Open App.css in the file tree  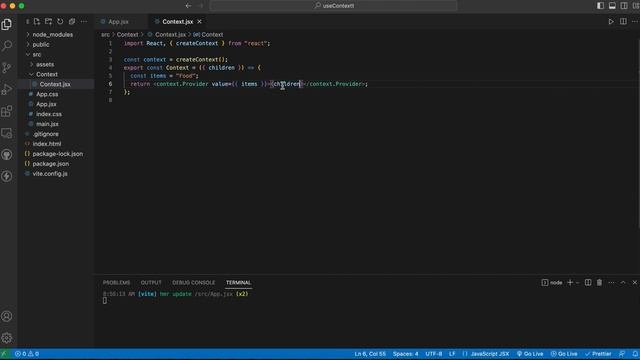pos(47,94)
